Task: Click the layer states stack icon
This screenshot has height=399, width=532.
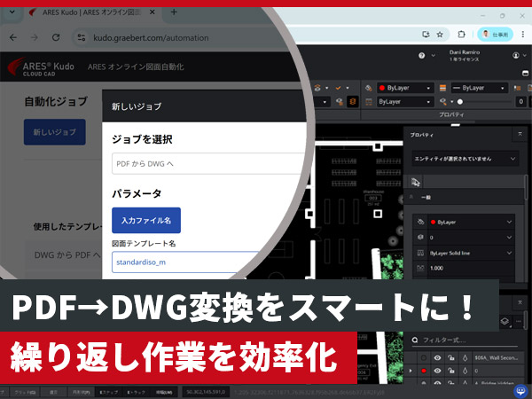Action: pos(505,321)
